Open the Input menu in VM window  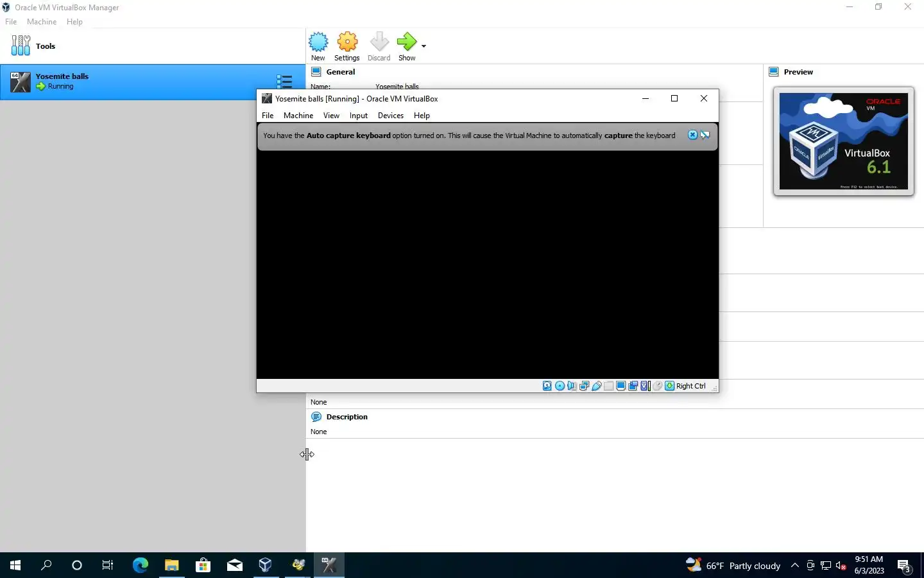pyautogui.click(x=359, y=116)
